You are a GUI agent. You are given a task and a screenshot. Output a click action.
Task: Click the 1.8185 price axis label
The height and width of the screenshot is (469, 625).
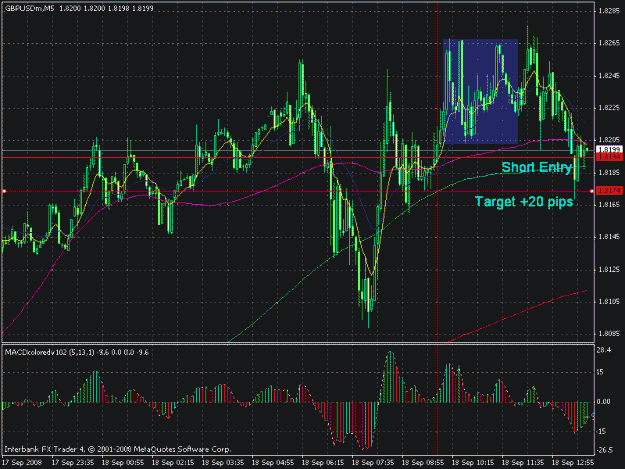click(609, 173)
